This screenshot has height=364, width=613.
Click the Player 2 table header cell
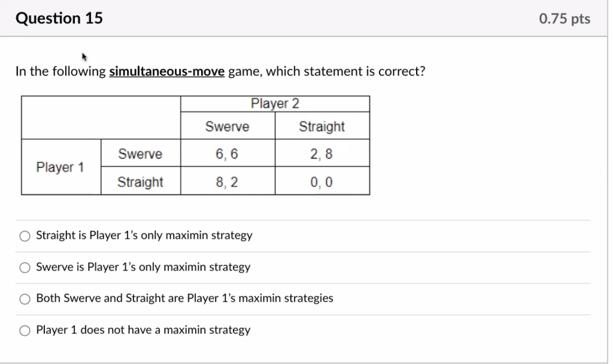pyautogui.click(x=275, y=104)
